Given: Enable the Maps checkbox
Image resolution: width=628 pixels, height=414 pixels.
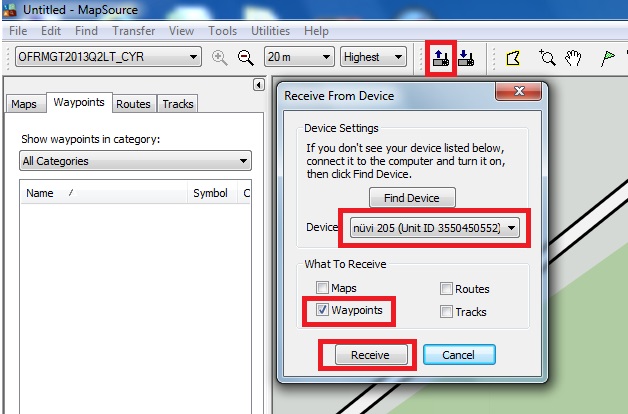Looking at the screenshot, I should tap(322, 287).
